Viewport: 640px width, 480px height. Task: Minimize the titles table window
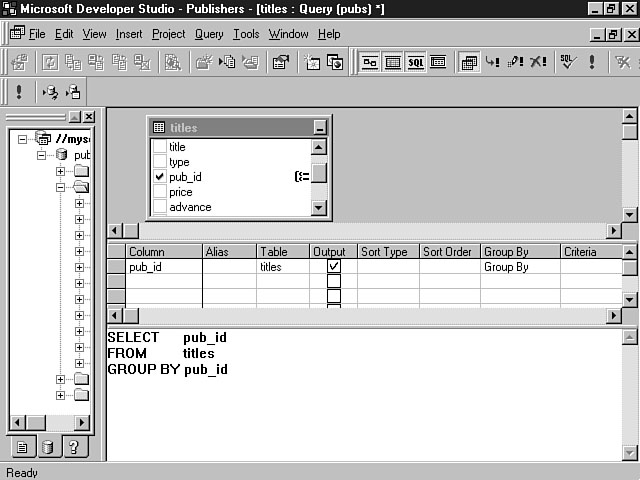pyautogui.click(x=319, y=128)
